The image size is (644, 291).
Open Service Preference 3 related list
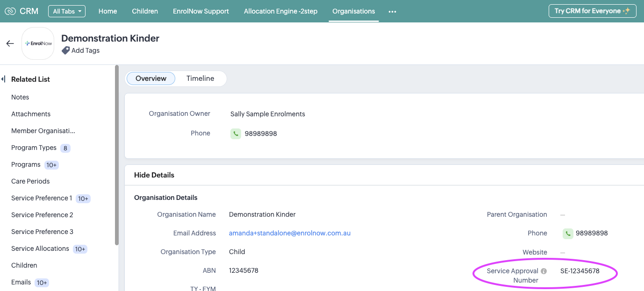pos(42,232)
